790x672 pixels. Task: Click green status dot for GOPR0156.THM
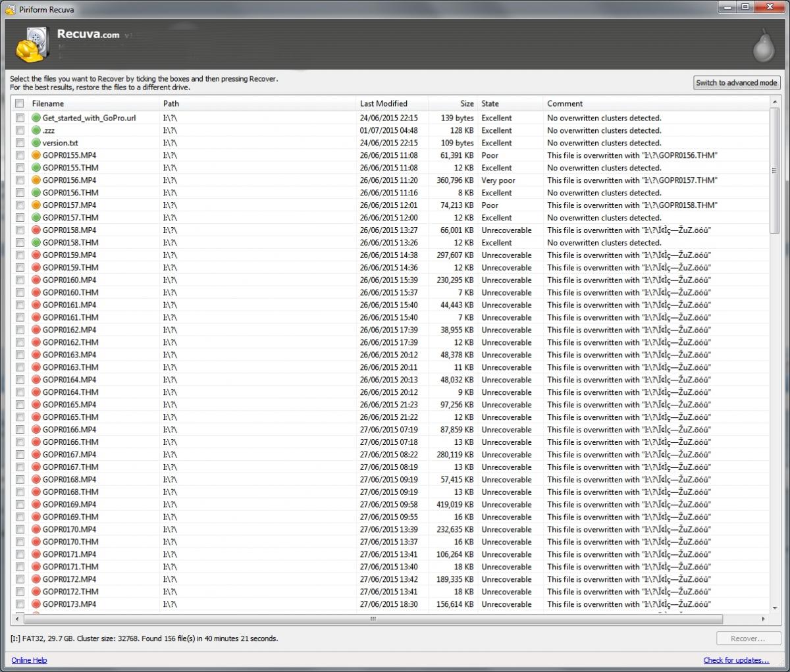pos(37,193)
